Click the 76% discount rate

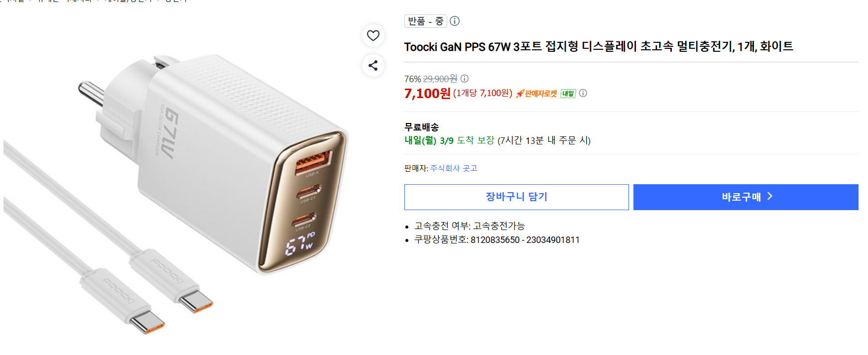(412, 79)
